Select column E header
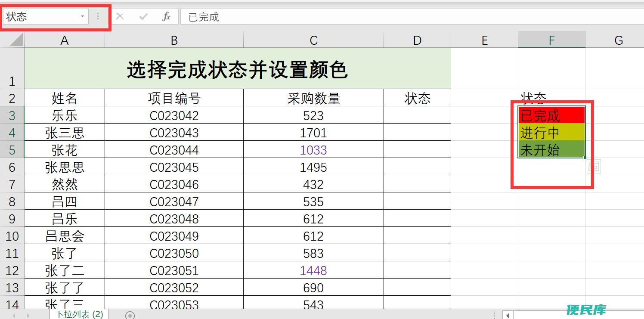Image resolution: width=644 pixels, height=319 pixels. (484, 40)
